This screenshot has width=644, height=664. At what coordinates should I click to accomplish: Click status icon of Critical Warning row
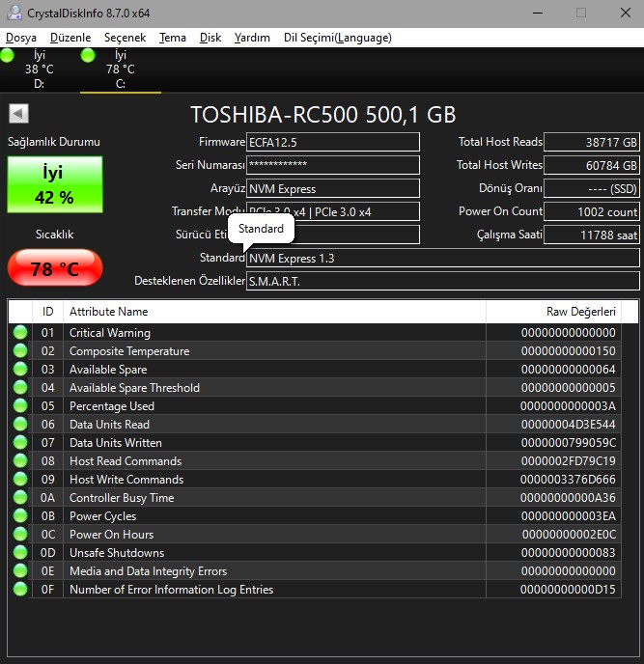click(20, 332)
